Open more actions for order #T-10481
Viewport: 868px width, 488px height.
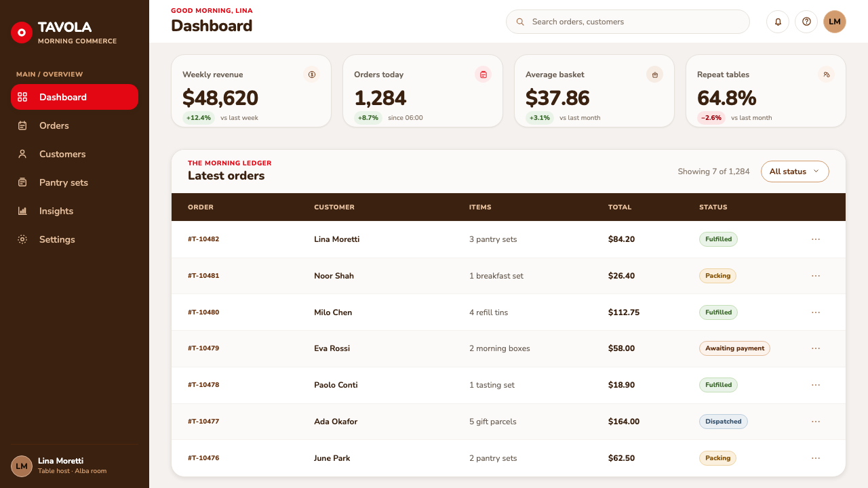[x=816, y=276]
